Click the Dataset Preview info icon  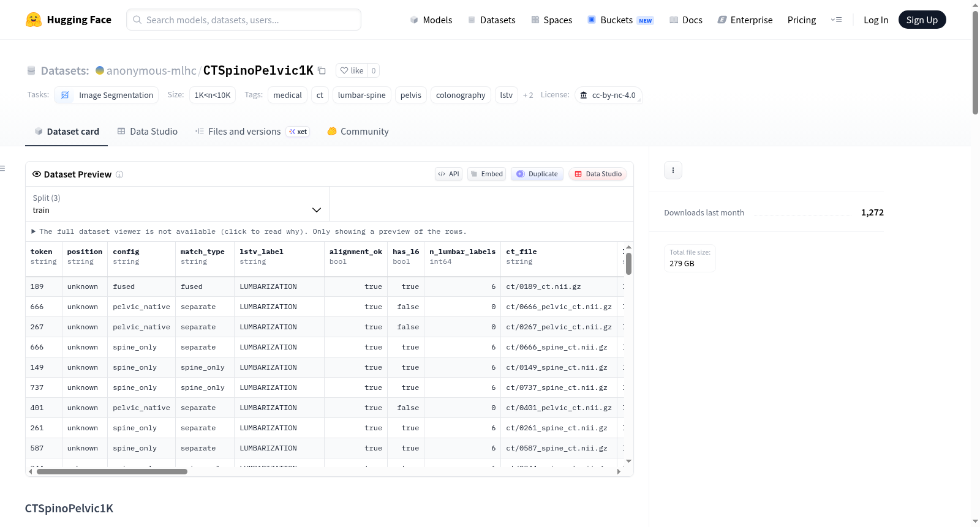pyautogui.click(x=119, y=174)
